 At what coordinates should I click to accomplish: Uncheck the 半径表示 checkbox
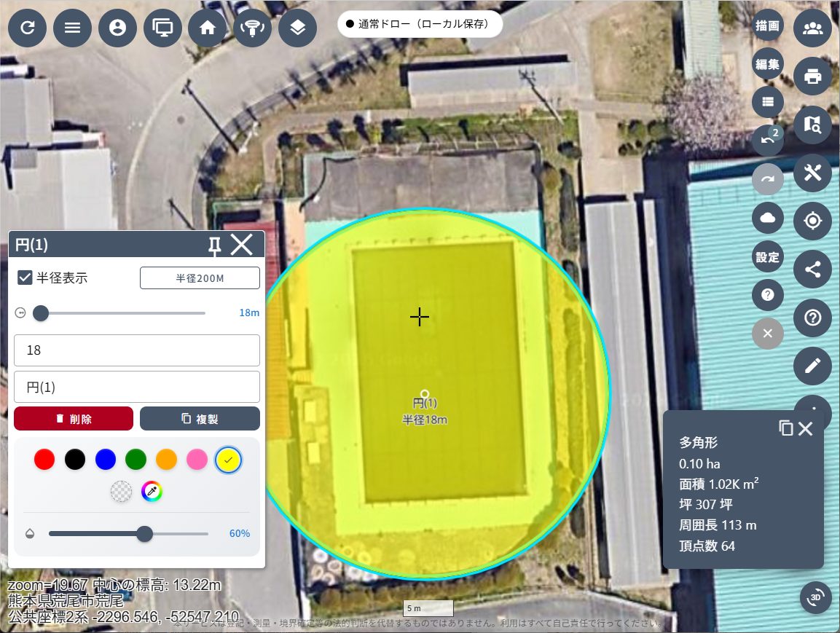coord(25,278)
